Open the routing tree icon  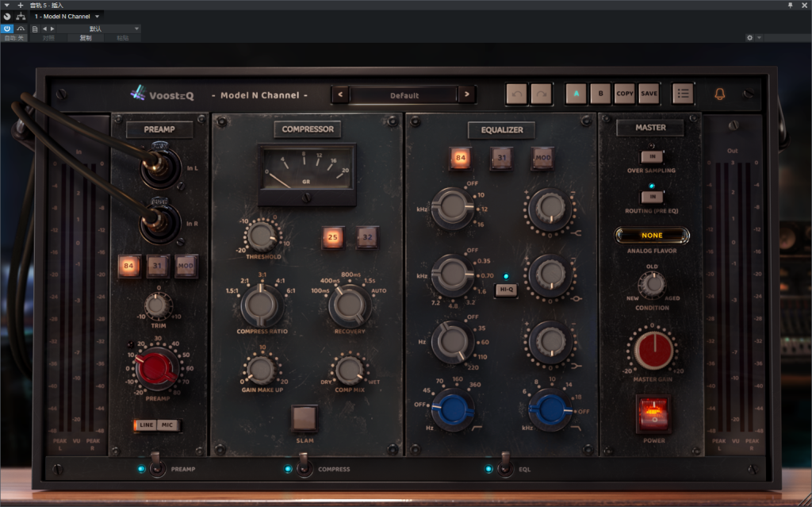pos(21,17)
